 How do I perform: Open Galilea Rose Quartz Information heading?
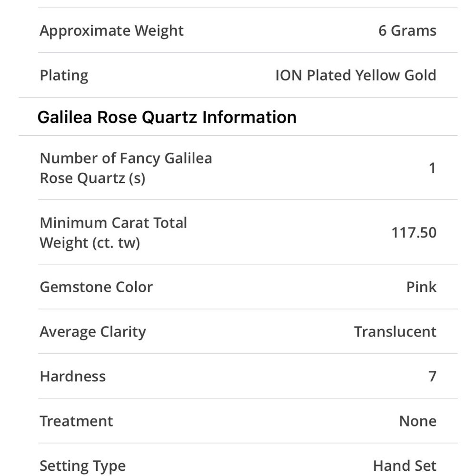[x=167, y=117]
